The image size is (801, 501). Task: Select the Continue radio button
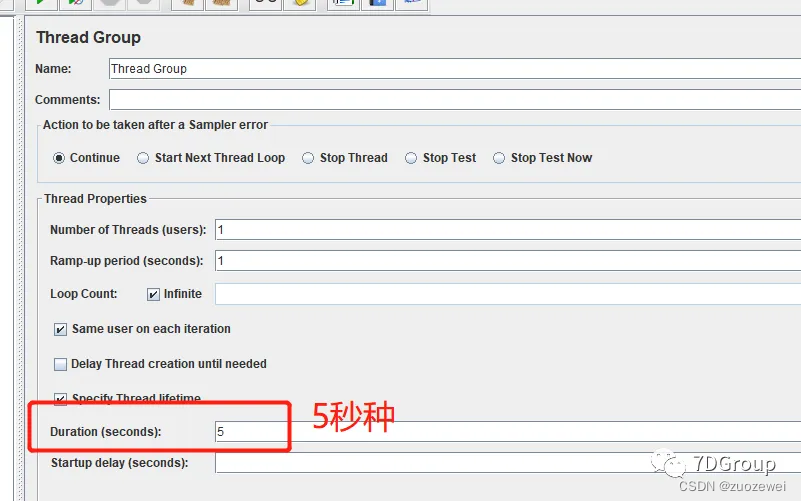[59, 158]
